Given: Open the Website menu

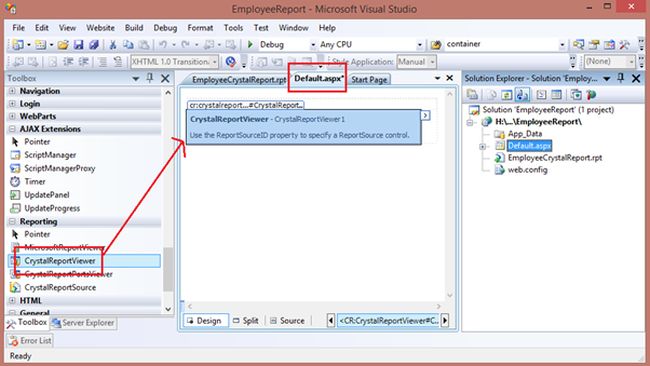Looking at the screenshot, I should click(100, 28).
